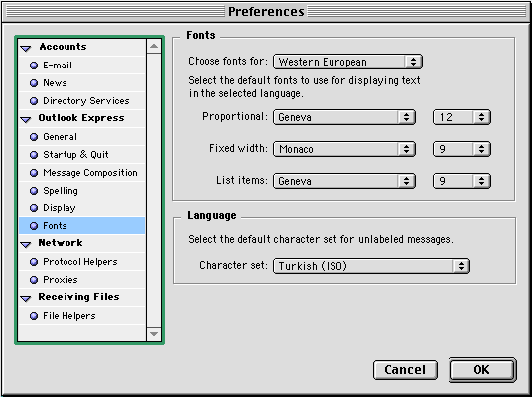
Task: Select the E-mail bullet icon
Action: [34, 66]
